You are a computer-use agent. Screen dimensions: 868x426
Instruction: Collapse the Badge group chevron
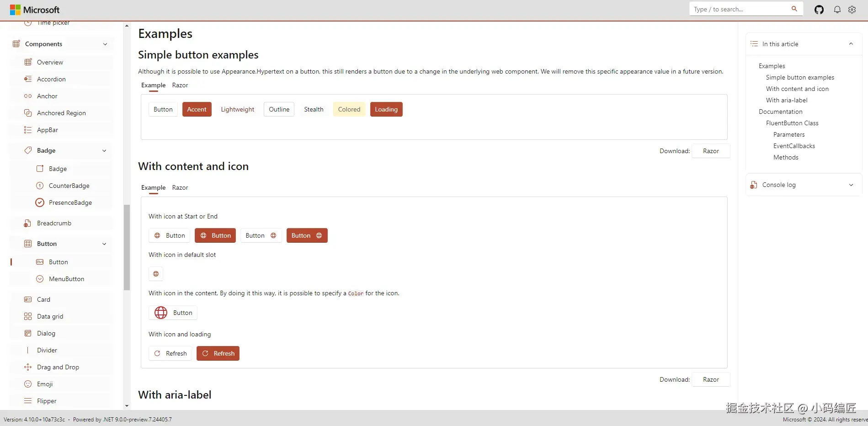coord(104,151)
